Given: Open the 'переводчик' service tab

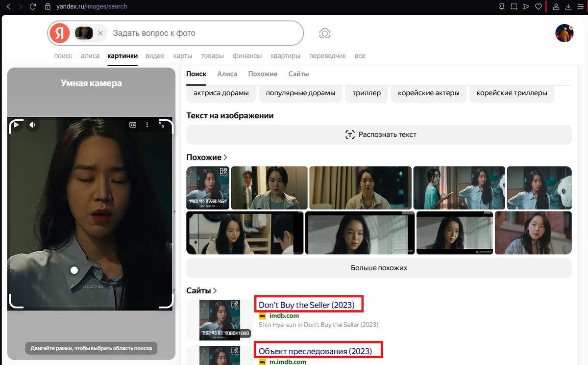Looking at the screenshot, I should (328, 56).
